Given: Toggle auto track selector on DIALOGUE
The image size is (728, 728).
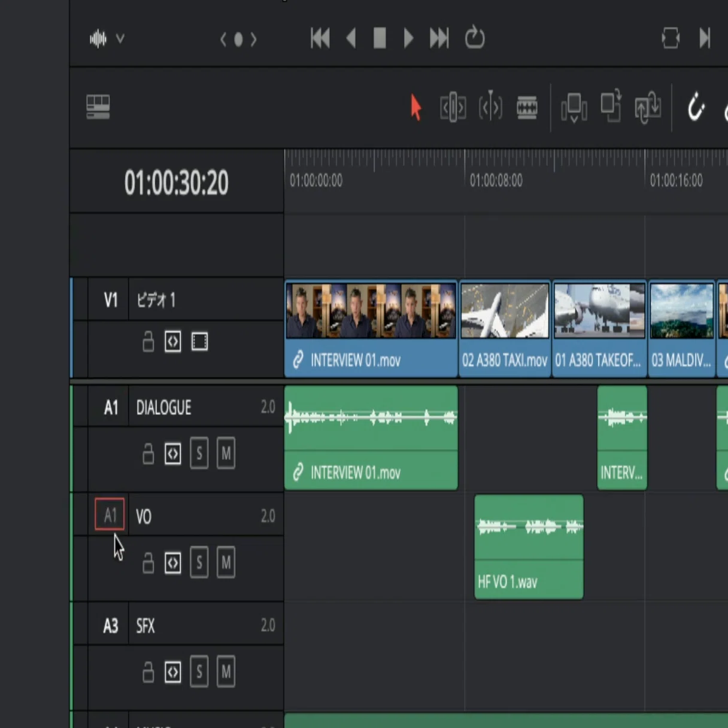Looking at the screenshot, I should (172, 453).
